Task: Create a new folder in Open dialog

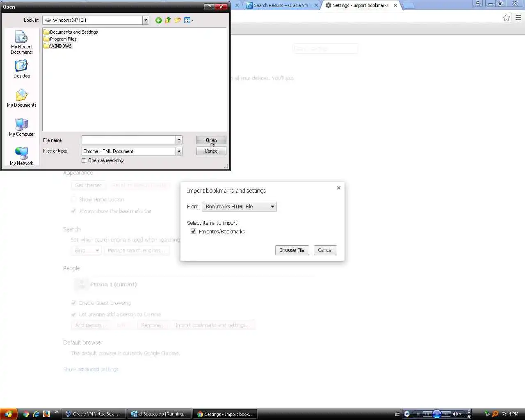Action: tap(178, 20)
